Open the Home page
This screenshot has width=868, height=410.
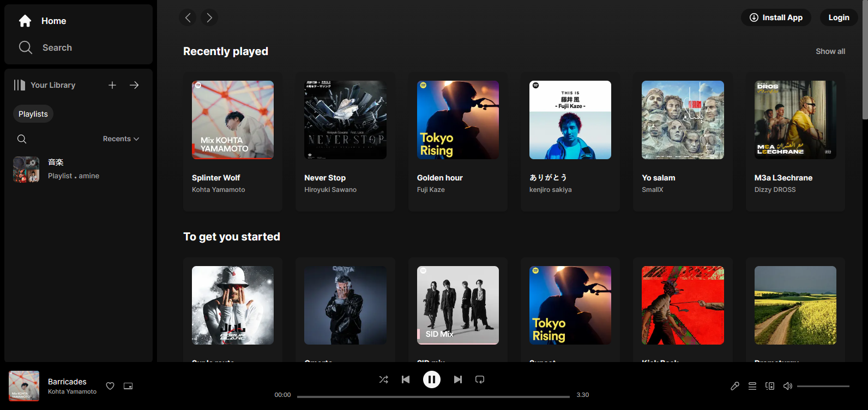pos(42,21)
